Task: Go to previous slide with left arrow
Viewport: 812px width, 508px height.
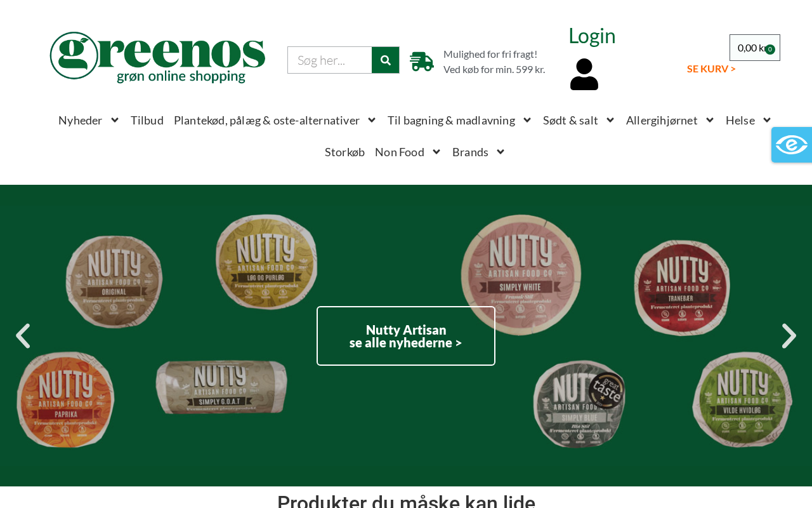Action: tap(23, 336)
